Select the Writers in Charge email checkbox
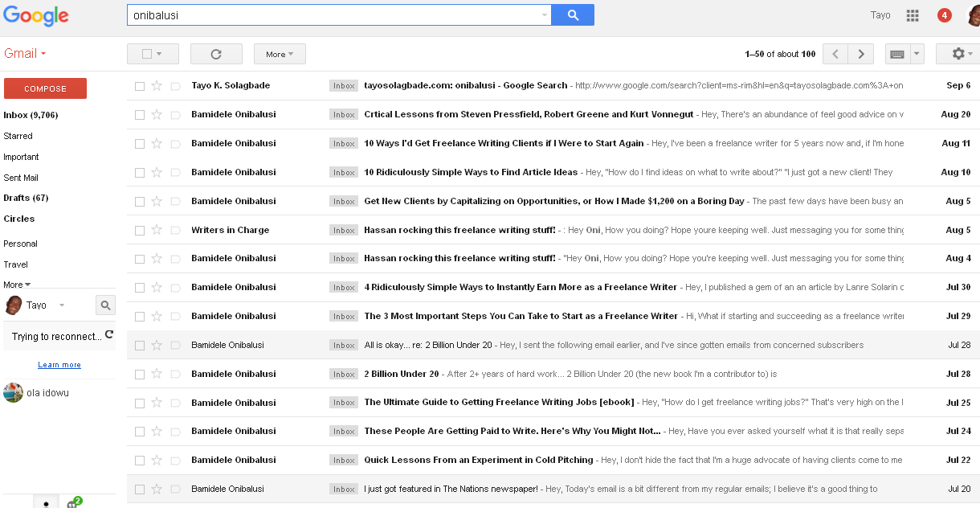980x508 pixels. (x=140, y=230)
